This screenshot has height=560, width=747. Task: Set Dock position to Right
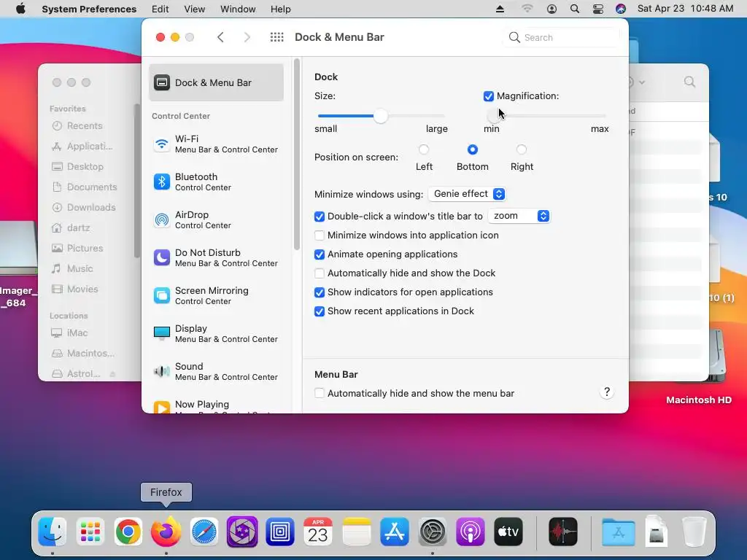522,149
